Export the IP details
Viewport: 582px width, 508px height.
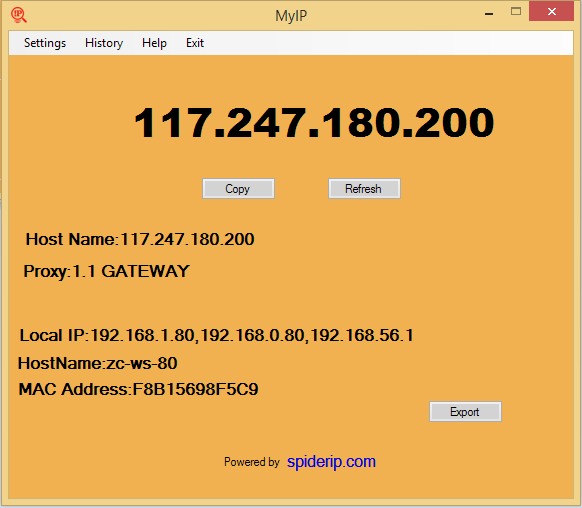pos(465,412)
